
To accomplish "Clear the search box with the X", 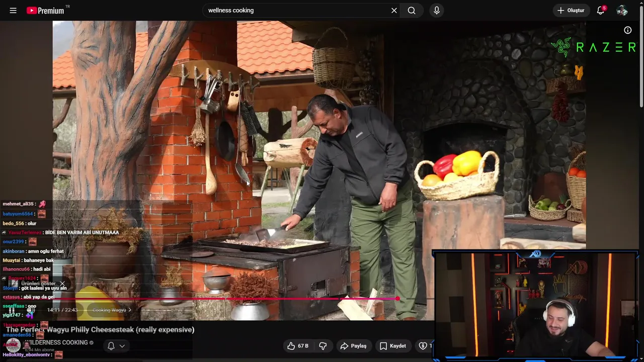I will [394, 10].
